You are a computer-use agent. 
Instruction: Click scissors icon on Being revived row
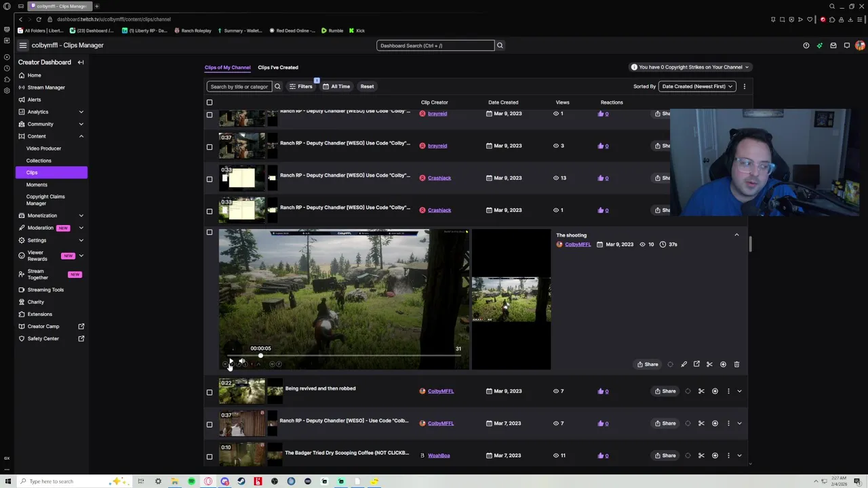(701, 391)
